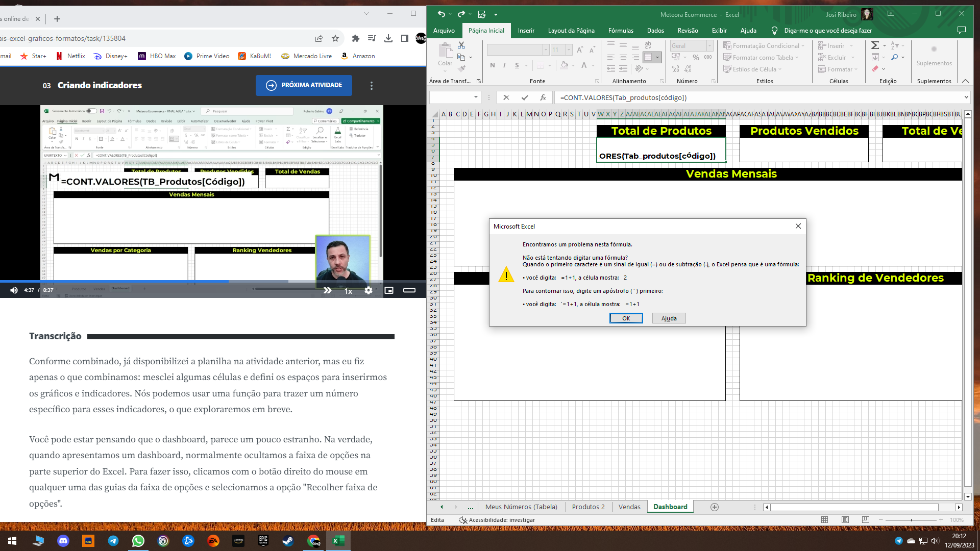Mute the course video volume icon
Viewport: 980px width, 551px height.
point(14,290)
